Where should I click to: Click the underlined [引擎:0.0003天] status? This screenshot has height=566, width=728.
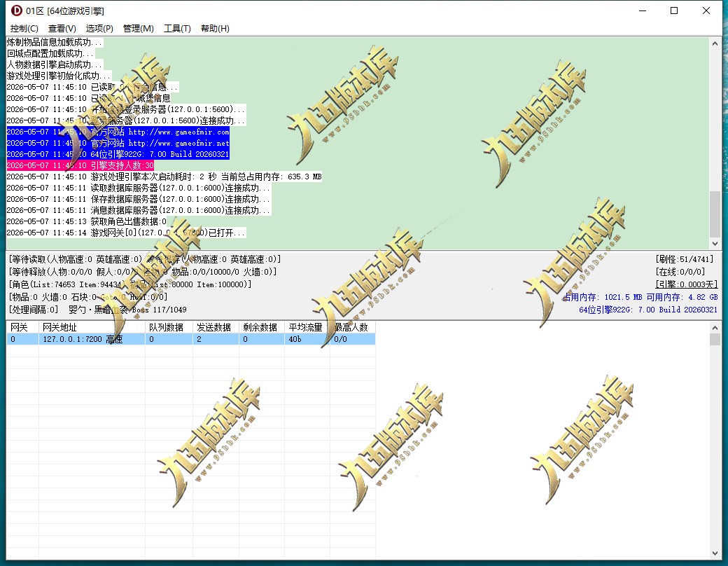(686, 284)
